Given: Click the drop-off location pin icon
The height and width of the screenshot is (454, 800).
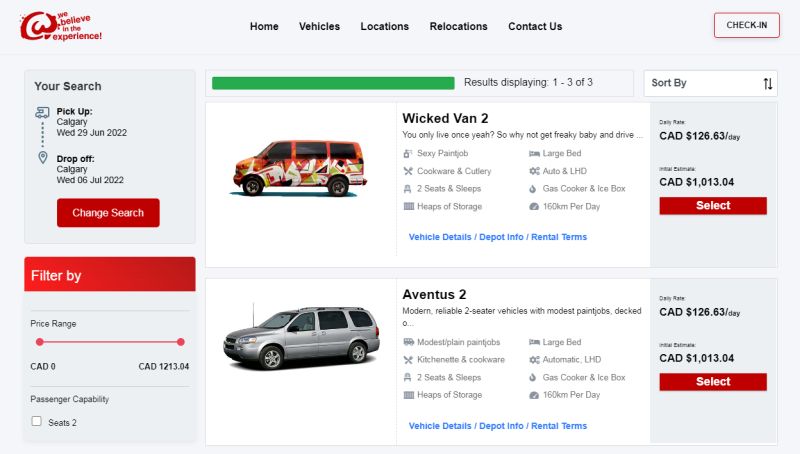Looking at the screenshot, I should pos(43,158).
